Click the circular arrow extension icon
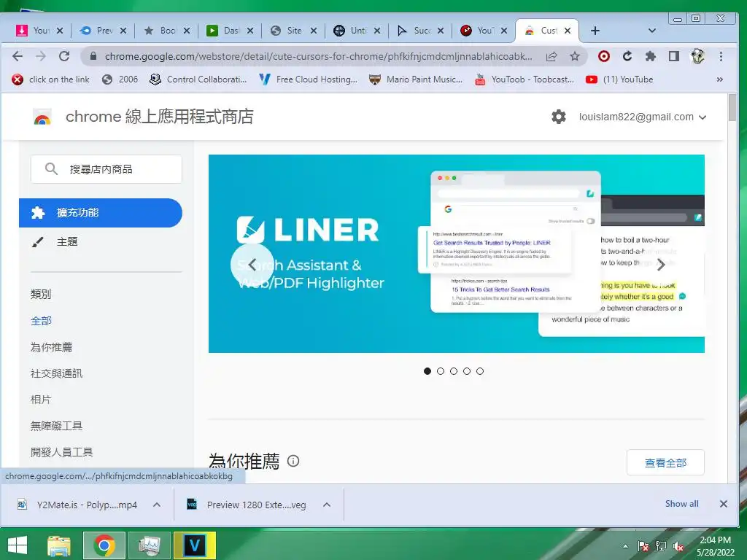The image size is (747, 560). (627, 57)
